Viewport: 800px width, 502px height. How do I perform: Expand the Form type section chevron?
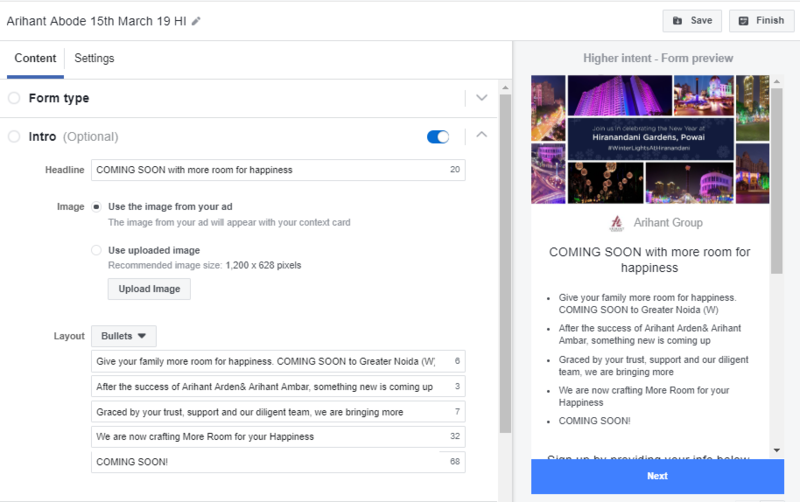pyautogui.click(x=482, y=97)
